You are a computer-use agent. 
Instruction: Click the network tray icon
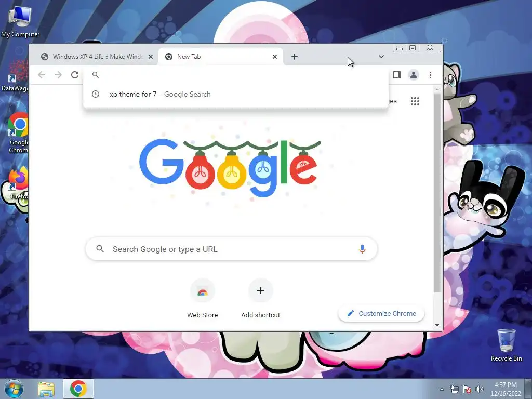(x=454, y=389)
